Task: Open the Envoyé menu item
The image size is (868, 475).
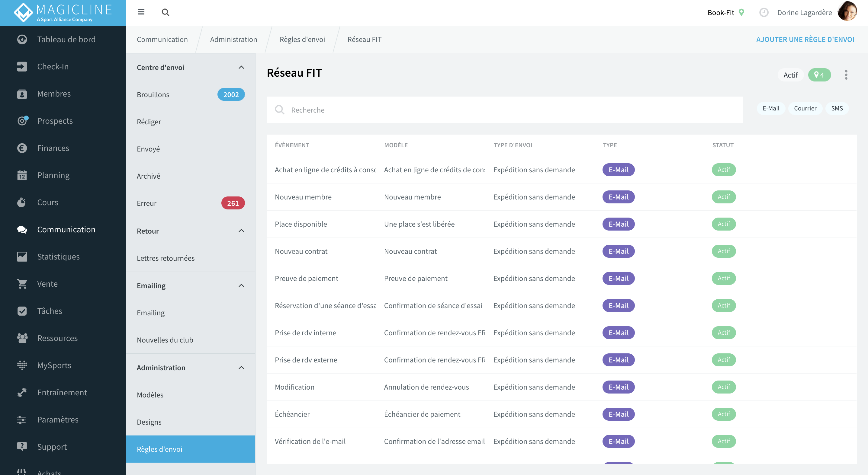Action: click(x=191, y=149)
